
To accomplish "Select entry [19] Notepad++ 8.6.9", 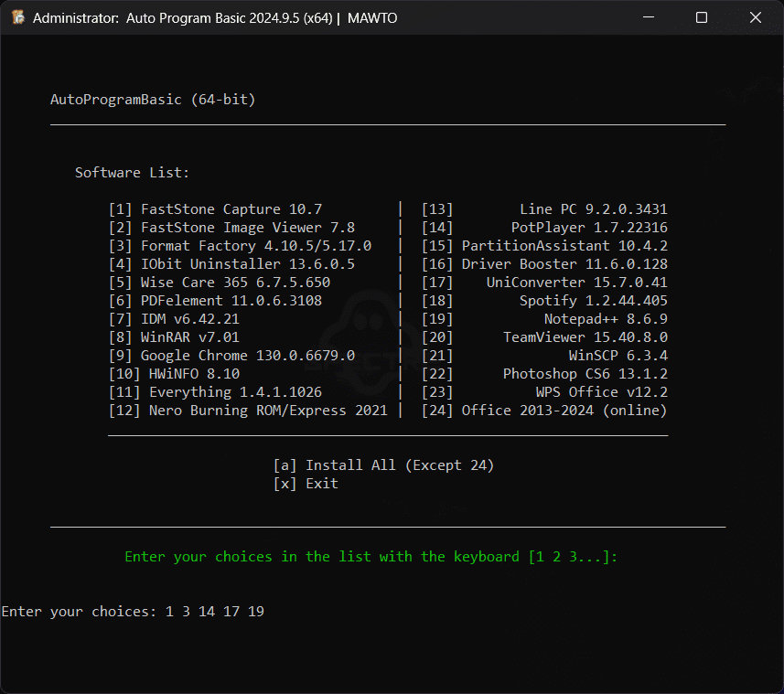I will pos(544,319).
